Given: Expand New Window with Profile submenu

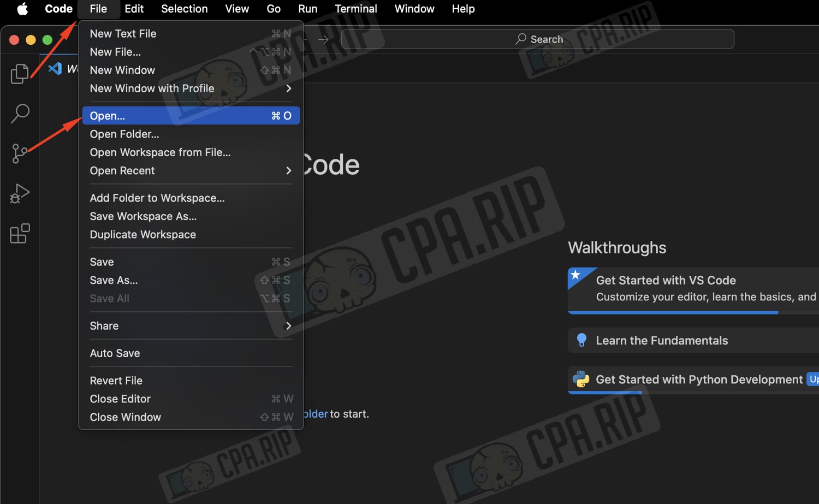Looking at the screenshot, I should pyautogui.click(x=191, y=88).
